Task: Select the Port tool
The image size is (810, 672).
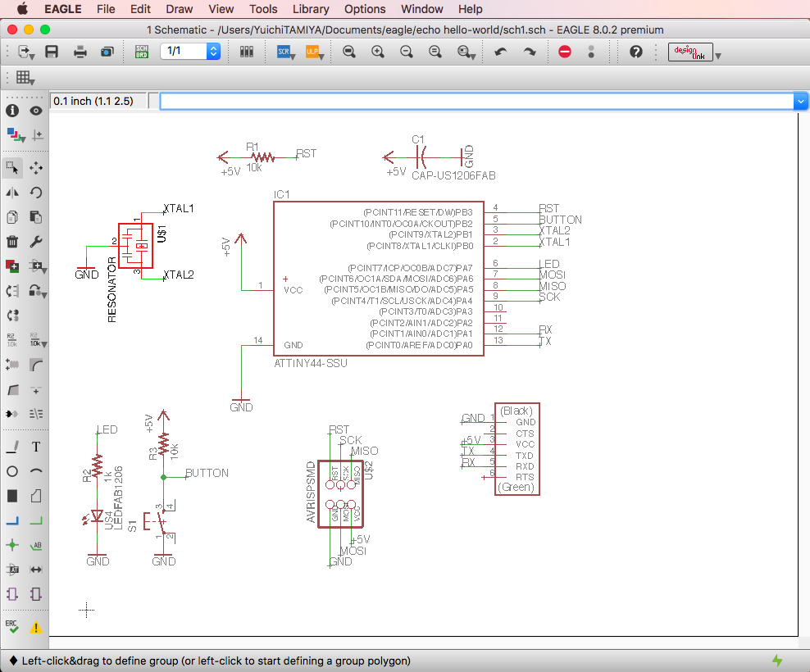Action: pyautogui.click(x=35, y=594)
